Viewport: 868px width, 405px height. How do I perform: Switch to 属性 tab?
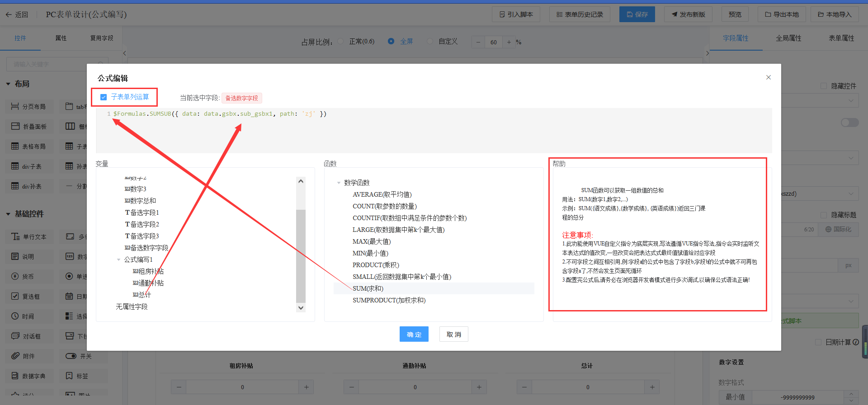tap(61, 38)
